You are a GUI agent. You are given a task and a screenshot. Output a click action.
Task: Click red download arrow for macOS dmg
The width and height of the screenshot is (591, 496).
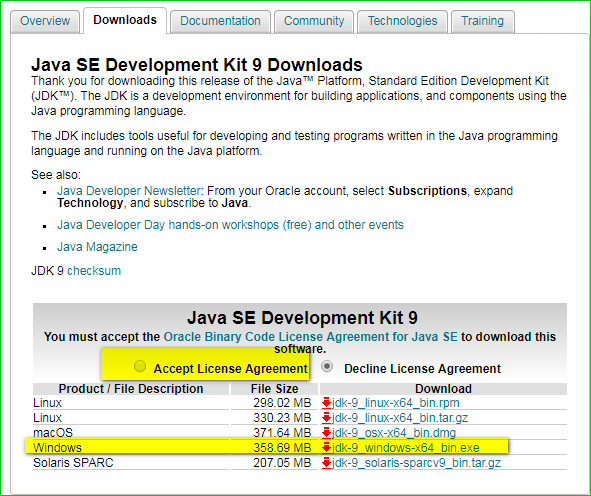[326, 433]
